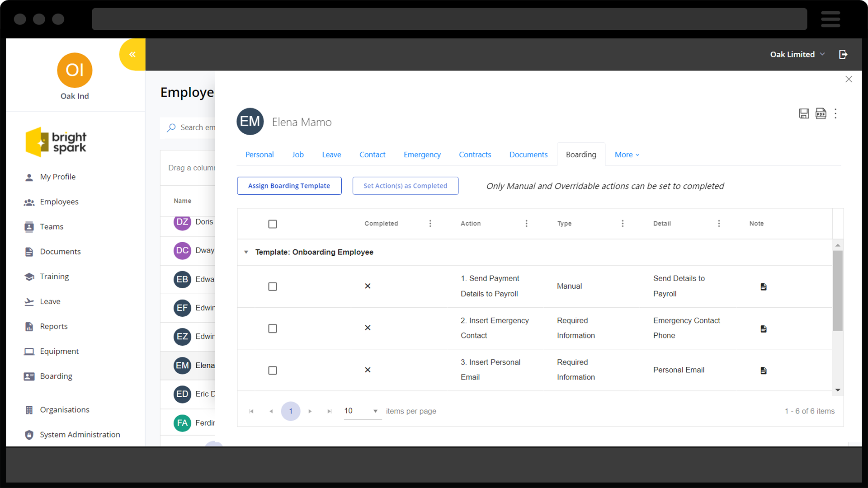Go to last page in pager
The image size is (868, 488).
pos(330,411)
